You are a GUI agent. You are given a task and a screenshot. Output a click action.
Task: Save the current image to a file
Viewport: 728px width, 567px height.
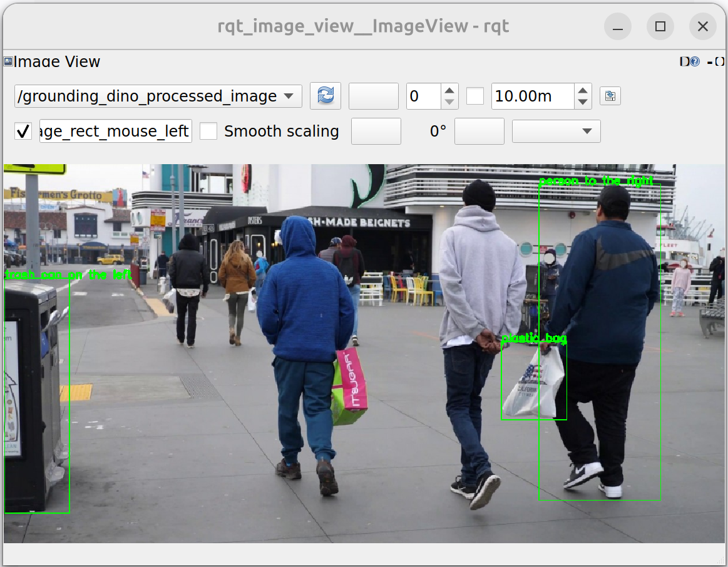(610, 96)
